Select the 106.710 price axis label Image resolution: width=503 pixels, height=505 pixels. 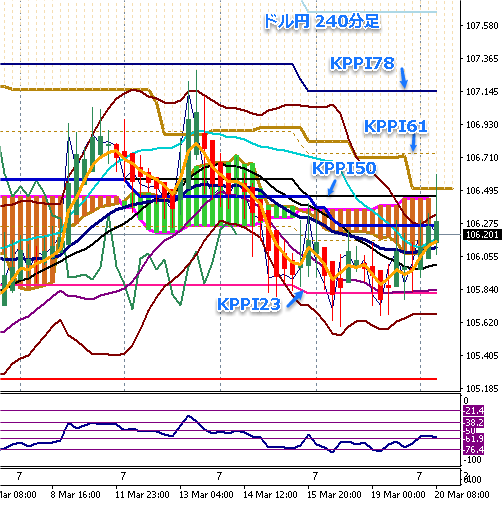click(x=482, y=157)
